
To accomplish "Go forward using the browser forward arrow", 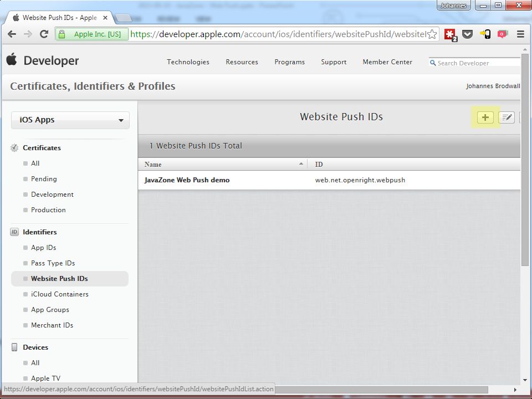I will pos(28,34).
